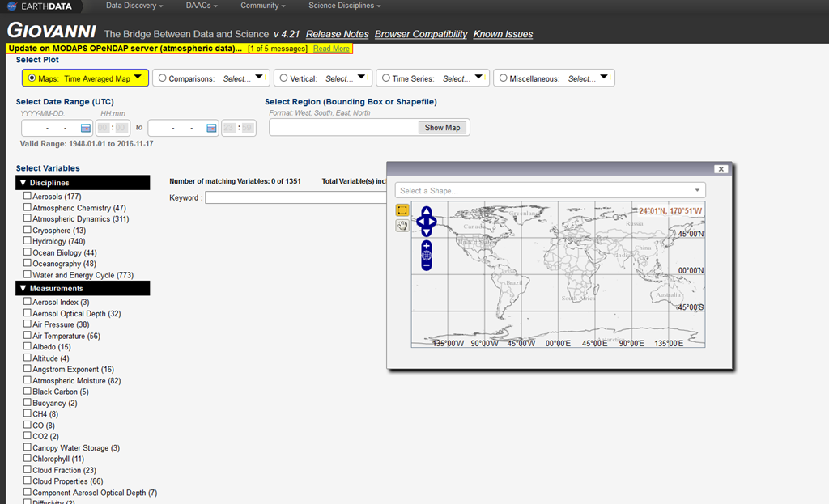The height and width of the screenshot is (504, 829).
Task: Tick the CO2 measurement checkbox
Action: (x=27, y=436)
